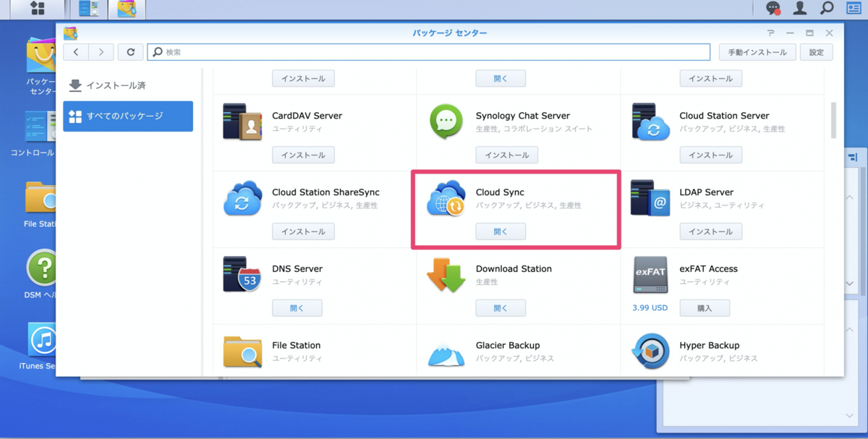Click the Synology Chat Server icon
This screenshot has height=439, width=868.
(x=446, y=122)
